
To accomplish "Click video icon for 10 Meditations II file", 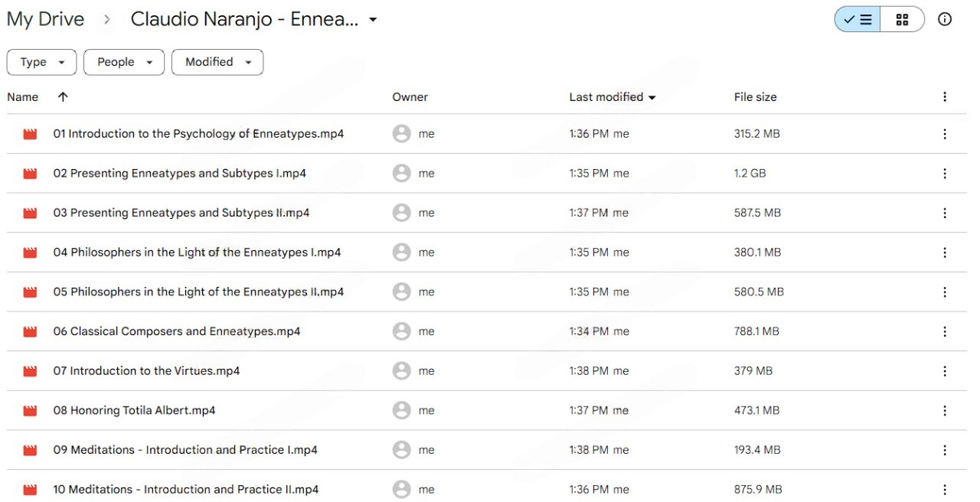I will (x=30, y=490).
